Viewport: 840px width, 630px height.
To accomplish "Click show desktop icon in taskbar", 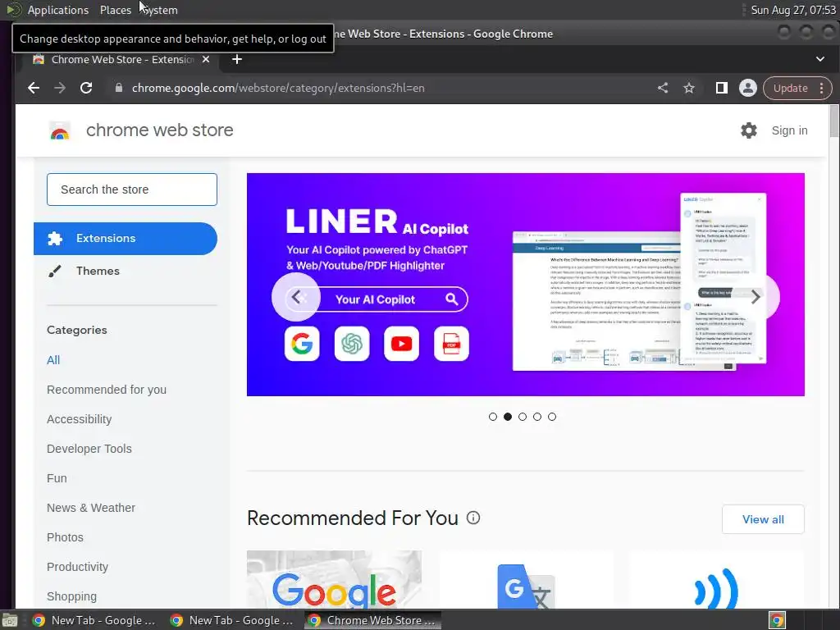I will click(x=10, y=621).
